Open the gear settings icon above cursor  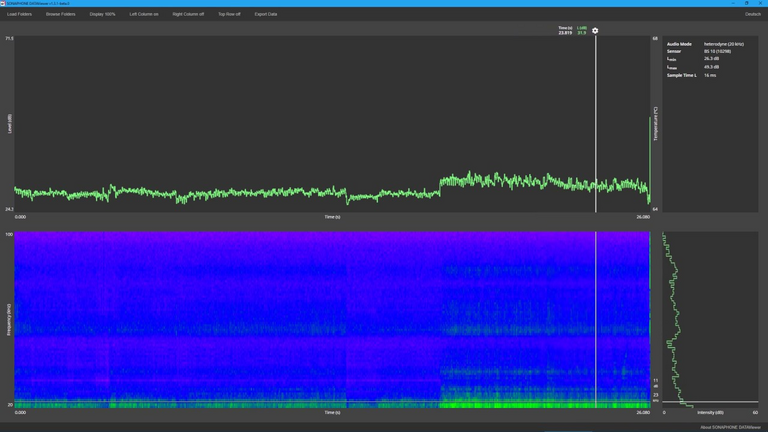595,31
